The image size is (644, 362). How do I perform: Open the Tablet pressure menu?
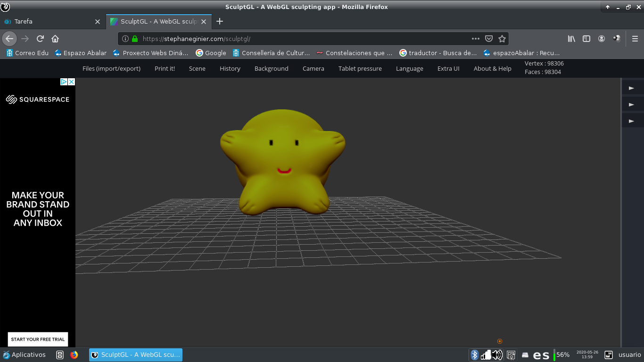[360, 68]
